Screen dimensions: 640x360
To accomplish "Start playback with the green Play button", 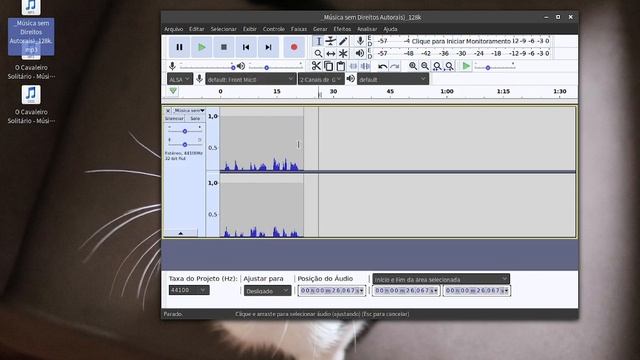I will (202, 47).
